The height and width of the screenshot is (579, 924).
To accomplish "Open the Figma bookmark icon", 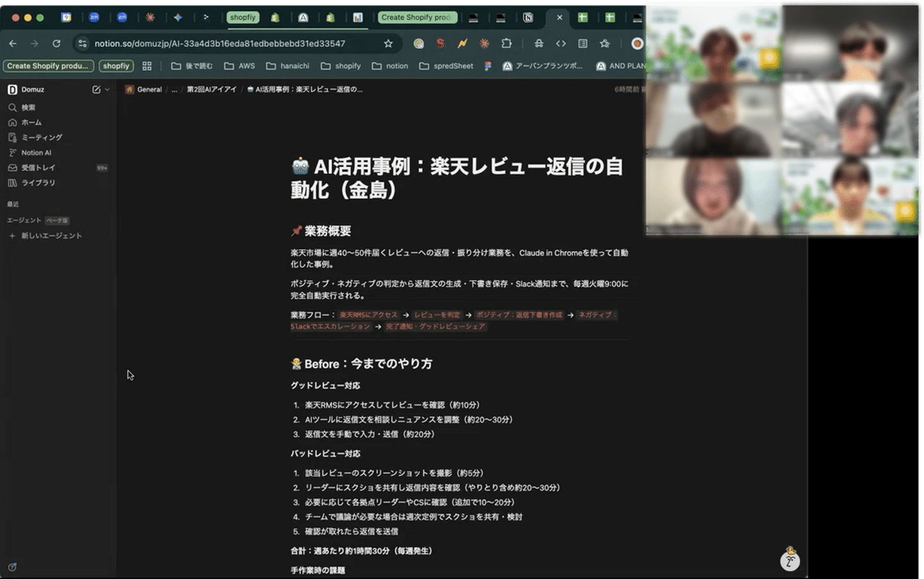I will 488,65.
